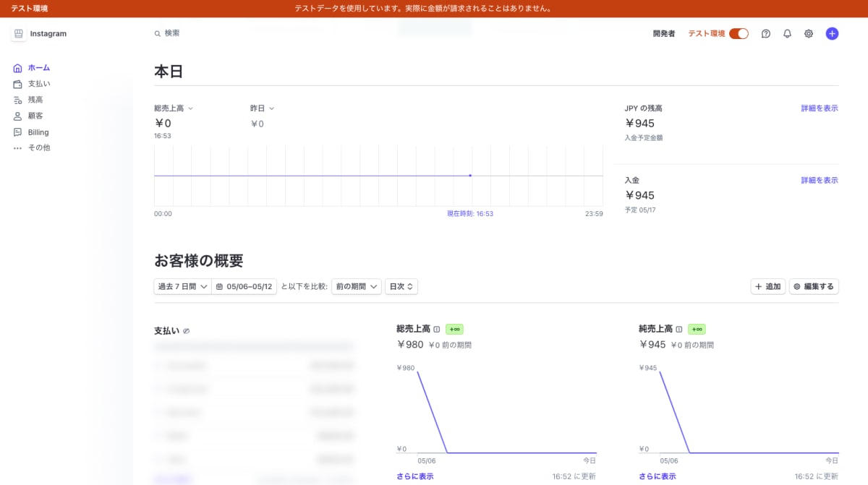Viewport: 868px width, 485px height.
Task: Click the 入金予定金額 label
Action: [643, 137]
